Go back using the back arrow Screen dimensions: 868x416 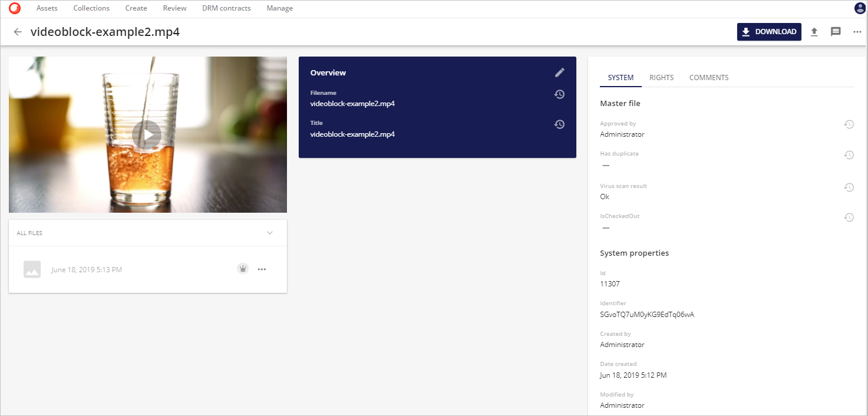[x=17, y=32]
